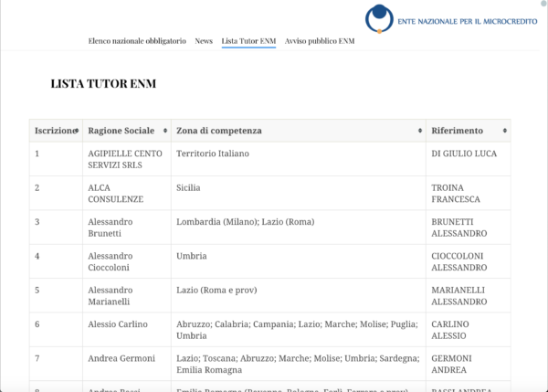Select cell BRUNETTI ALESSANDRO
Screen dimensions: 548x392
point(469,228)
